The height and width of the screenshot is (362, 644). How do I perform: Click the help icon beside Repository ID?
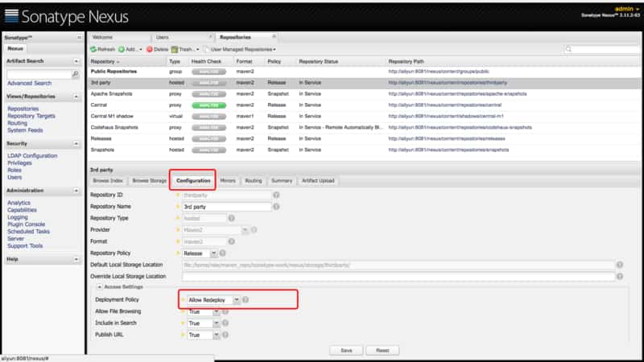tap(276, 195)
